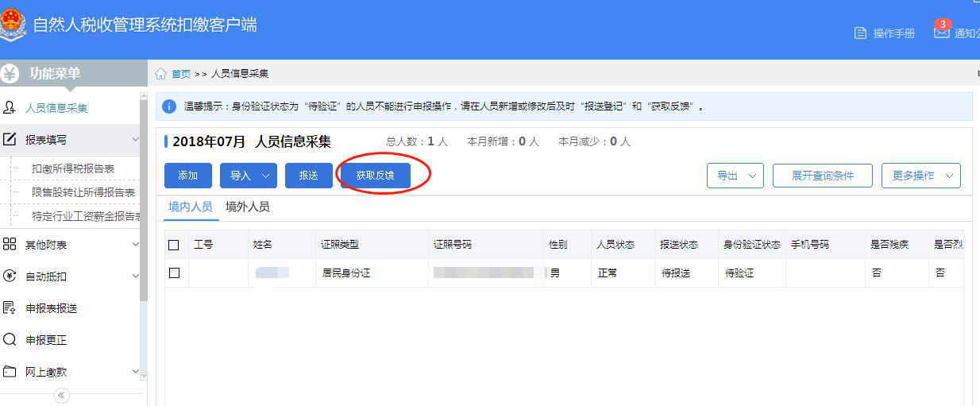Click the home icon in the breadcrumb
The width and height of the screenshot is (980, 406).
point(160,74)
